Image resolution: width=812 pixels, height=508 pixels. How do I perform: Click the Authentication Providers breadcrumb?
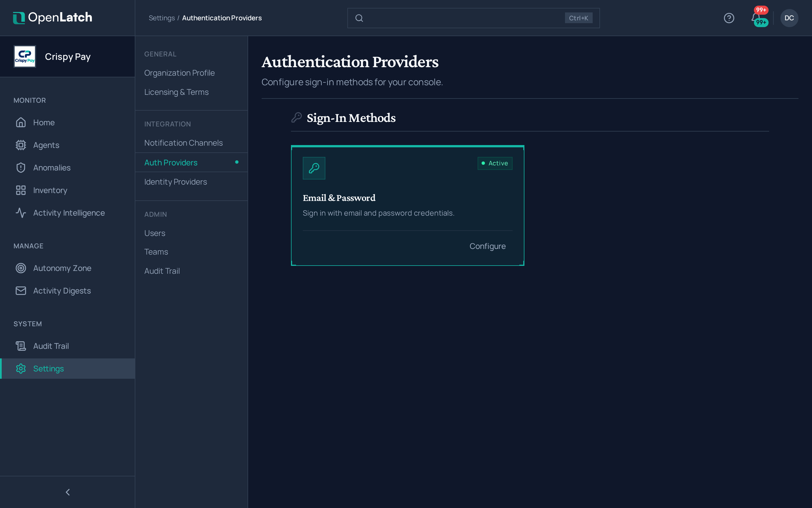222,18
